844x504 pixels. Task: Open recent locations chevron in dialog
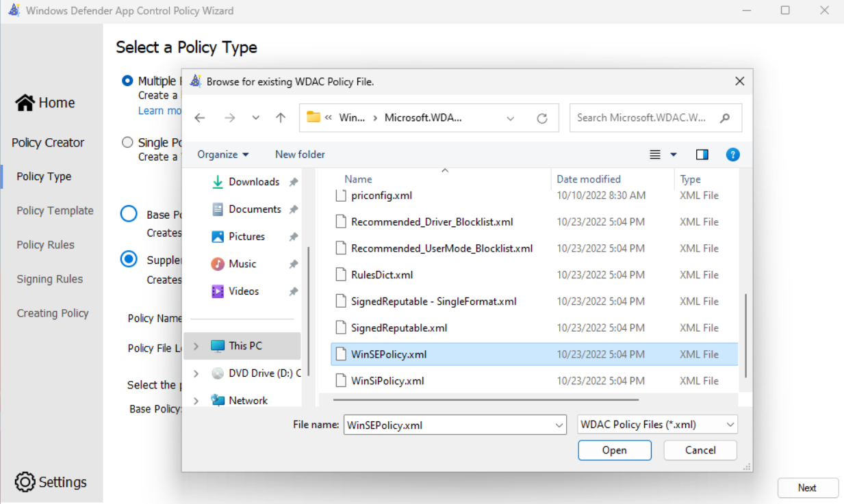(256, 118)
